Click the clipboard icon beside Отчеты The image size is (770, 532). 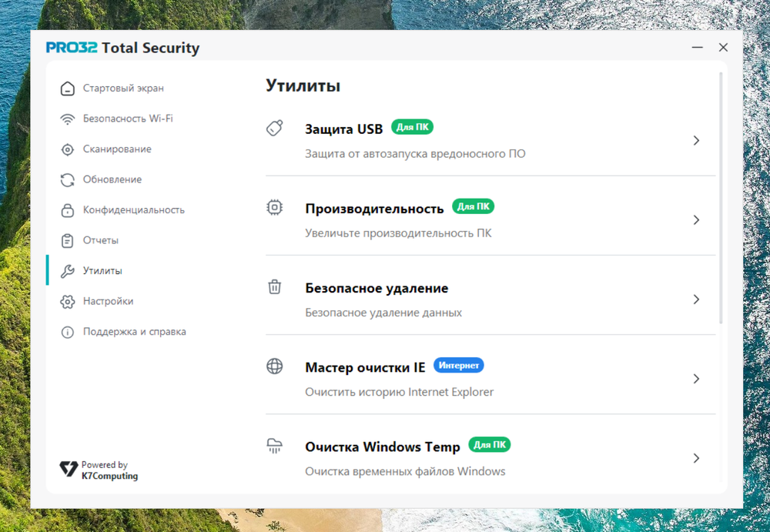pos(67,241)
